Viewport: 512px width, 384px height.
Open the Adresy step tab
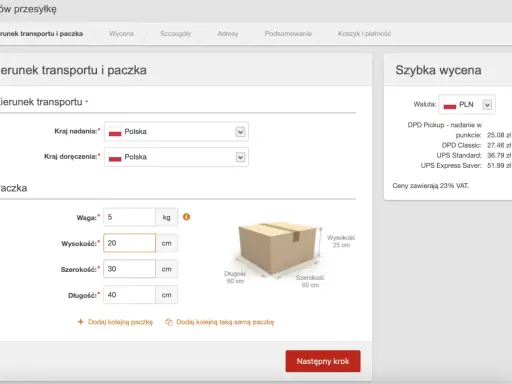click(228, 34)
